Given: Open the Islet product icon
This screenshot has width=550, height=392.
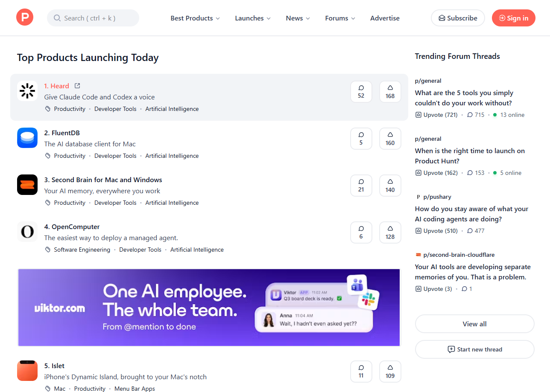Looking at the screenshot, I should [27, 371].
